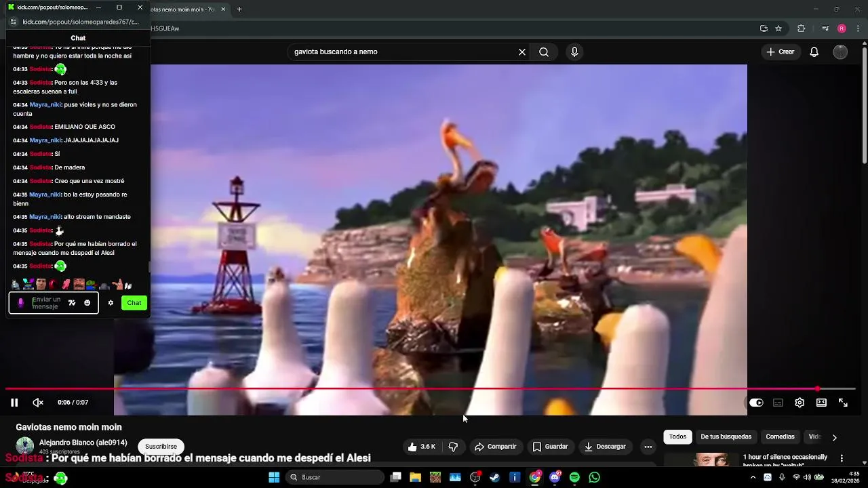Click Mayra_niki username in 04:35 'alto stream' message
The width and height of the screenshot is (868, 488).
coord(45,217)
